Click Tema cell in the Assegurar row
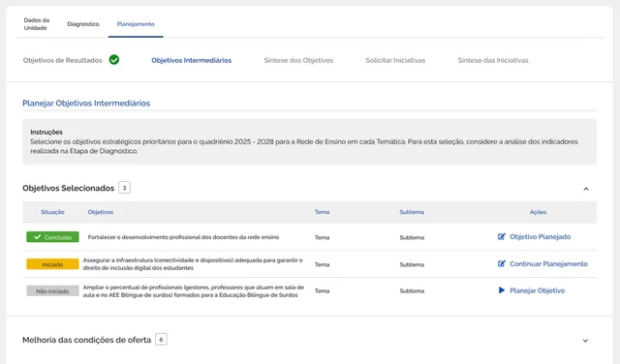Image resolution: width=620 pixels, height=364 pixels. coord(322,264)
